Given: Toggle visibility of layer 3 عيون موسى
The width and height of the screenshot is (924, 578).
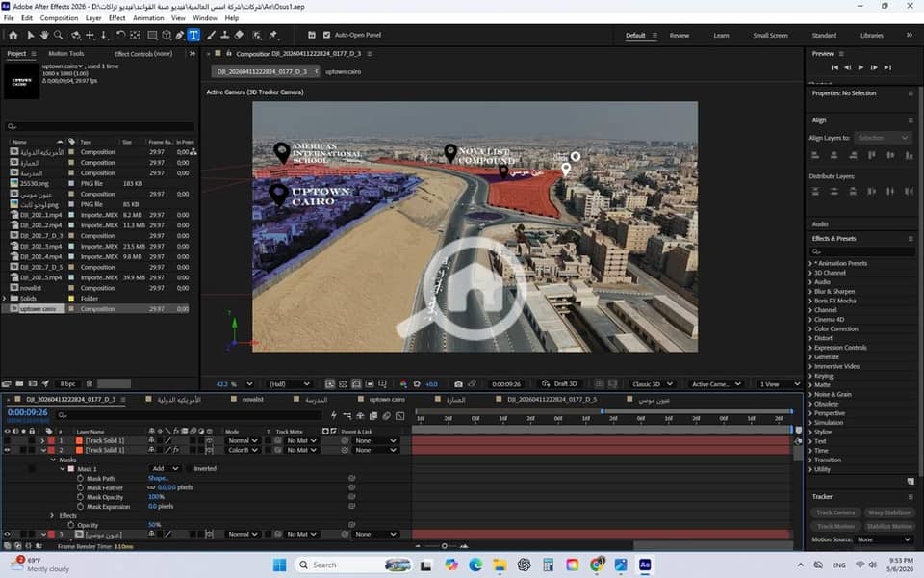Looking at the screenshot, I should [x=7, y=534].
